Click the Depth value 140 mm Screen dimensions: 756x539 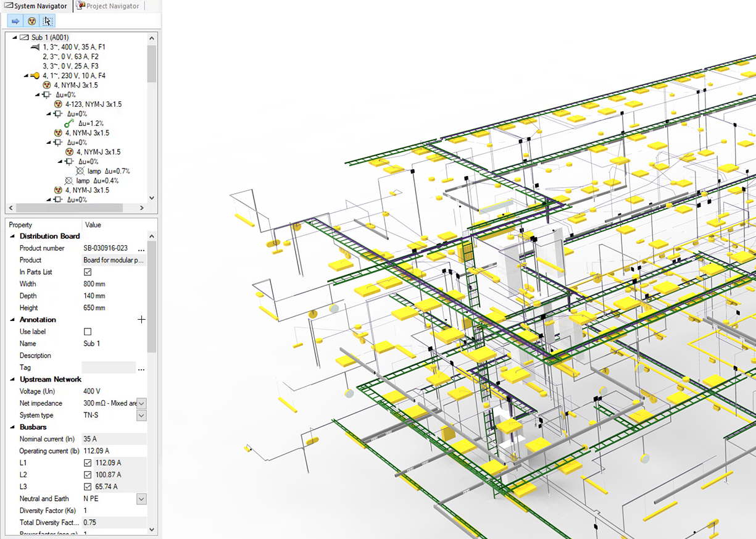94,296
